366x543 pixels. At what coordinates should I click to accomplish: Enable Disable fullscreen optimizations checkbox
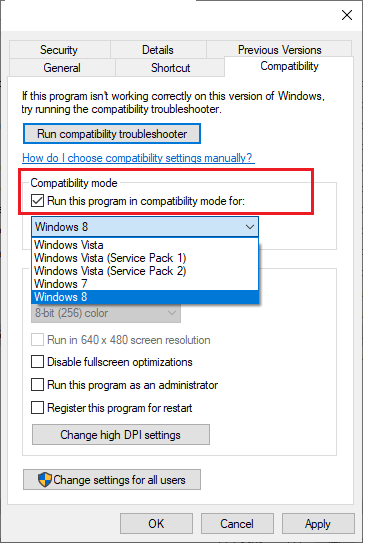tap(37, 362)
